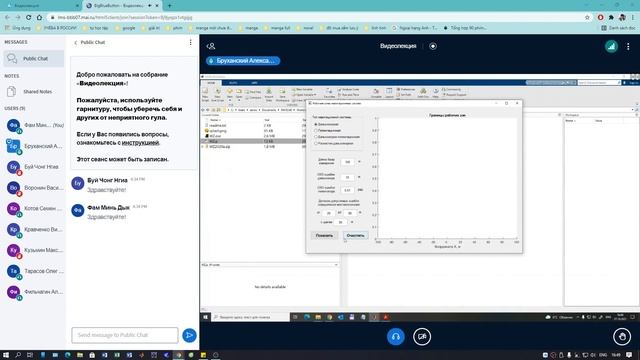Select HOME tab in shared MATLAB
Image resolution: width=640 pixels, height=360 pixels.
211,83
